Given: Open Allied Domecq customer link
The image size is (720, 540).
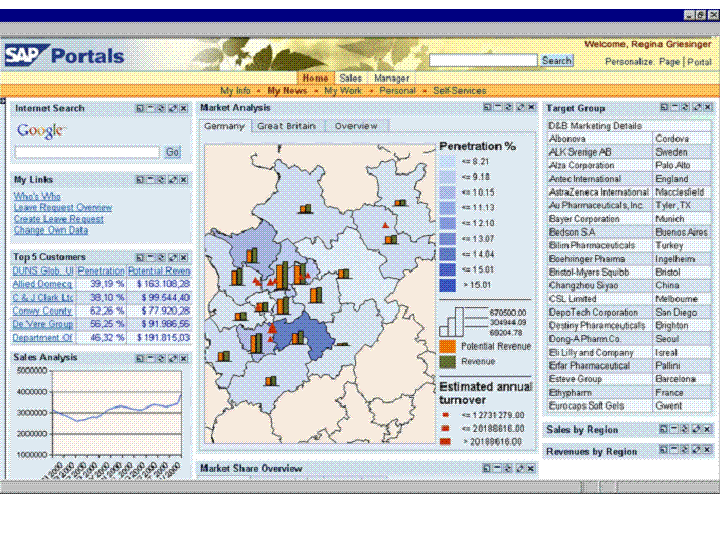Looking at the screenshot, I should click(x=42, y=284).
